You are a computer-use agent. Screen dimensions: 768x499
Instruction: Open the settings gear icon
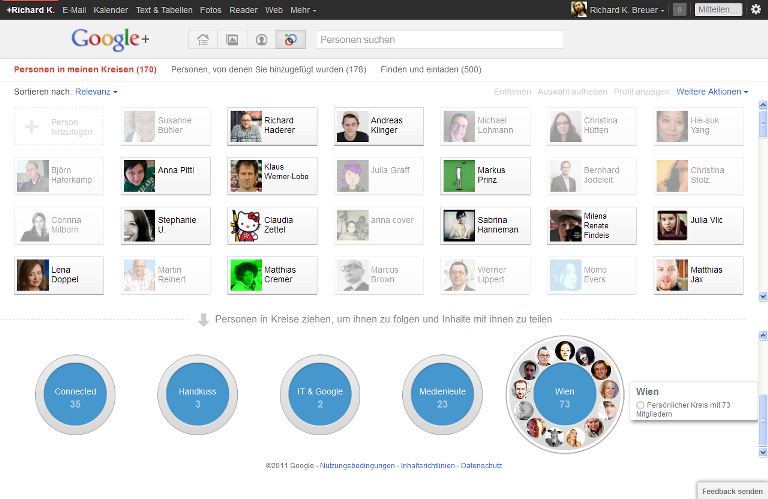tap(755, 9)
